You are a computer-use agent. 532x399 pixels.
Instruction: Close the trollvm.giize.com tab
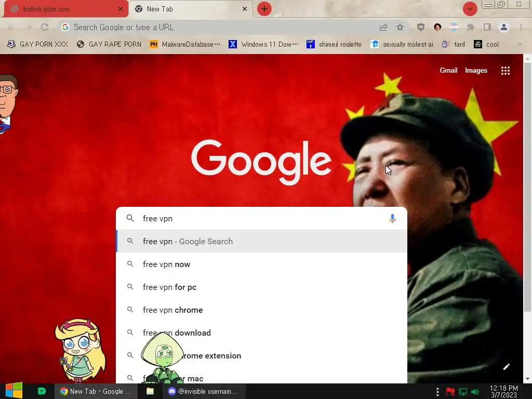[121, 9]
